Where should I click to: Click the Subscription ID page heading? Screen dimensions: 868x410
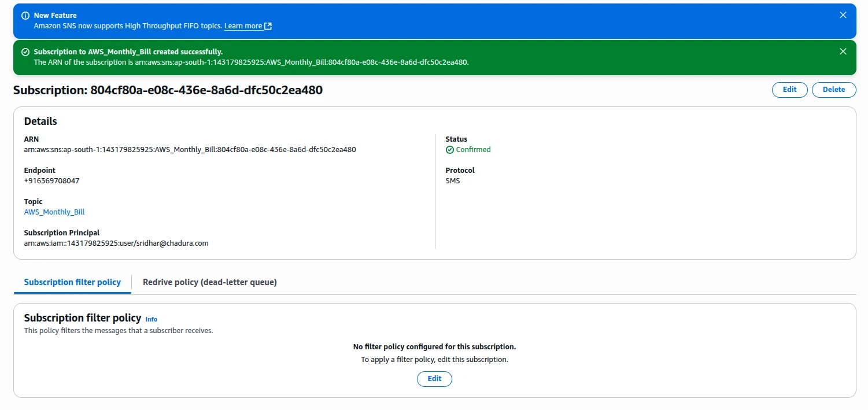pyautogui.click(x=168, y=90)
